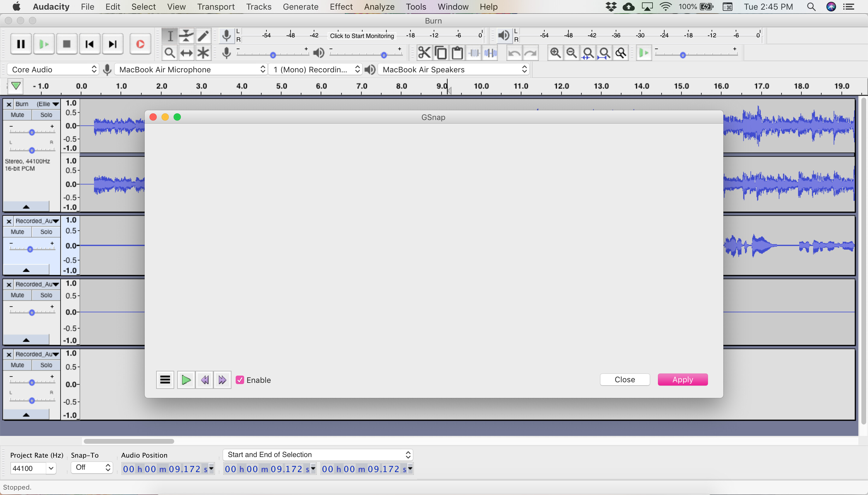Open the Burn track name menu
Screen dimensions: 868x495
point(37,104)
